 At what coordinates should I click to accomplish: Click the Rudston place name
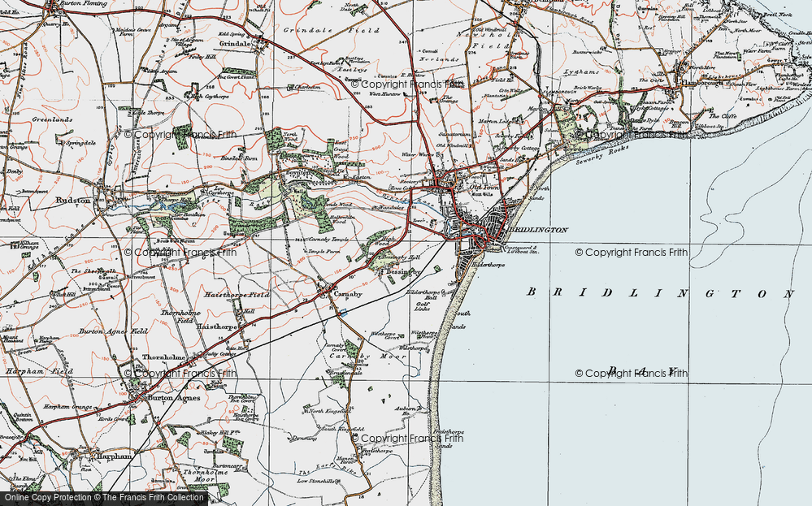click(73, 201)
